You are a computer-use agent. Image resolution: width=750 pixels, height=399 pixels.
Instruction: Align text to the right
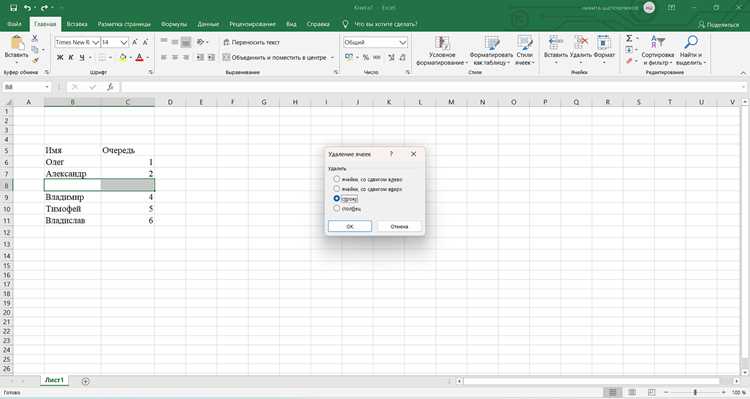coord(186,57)
